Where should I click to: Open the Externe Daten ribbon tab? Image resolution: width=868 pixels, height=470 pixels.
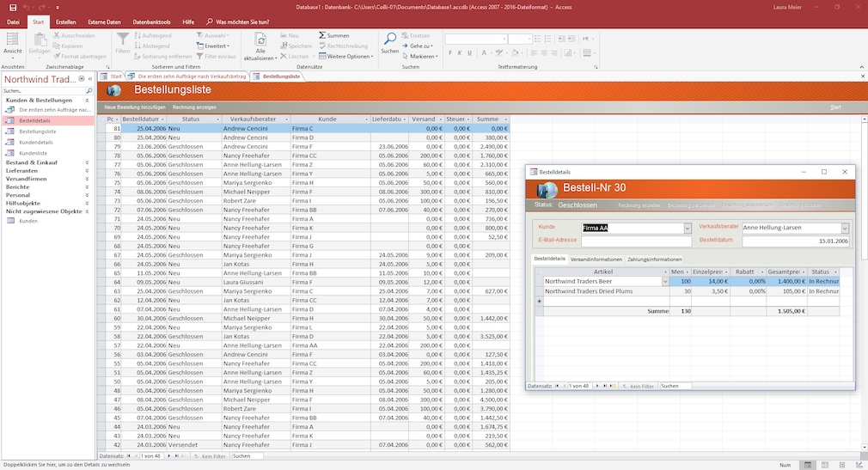pos(104,21)
